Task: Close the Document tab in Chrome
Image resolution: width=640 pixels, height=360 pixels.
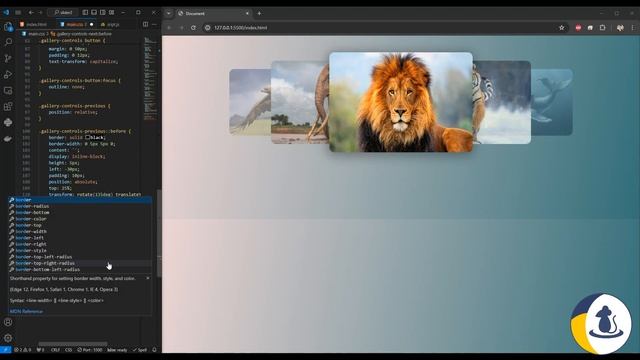Action: coord(247,13)
